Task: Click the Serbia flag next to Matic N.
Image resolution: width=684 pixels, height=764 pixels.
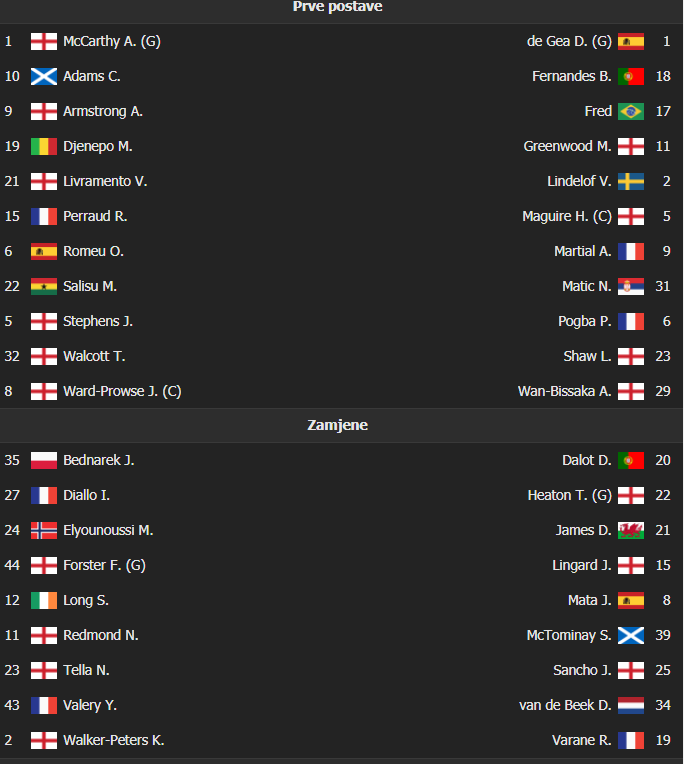Action: tap(631, 286)
